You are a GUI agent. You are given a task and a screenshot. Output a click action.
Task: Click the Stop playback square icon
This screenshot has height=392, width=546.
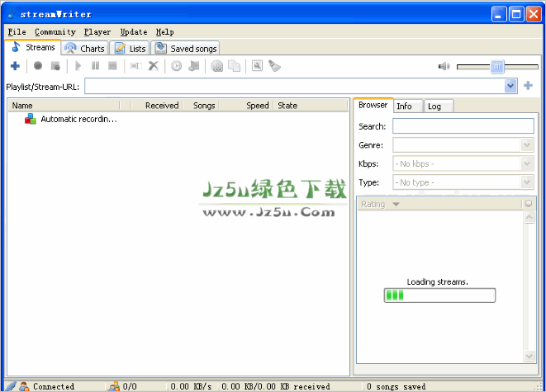tap(112, 66)
